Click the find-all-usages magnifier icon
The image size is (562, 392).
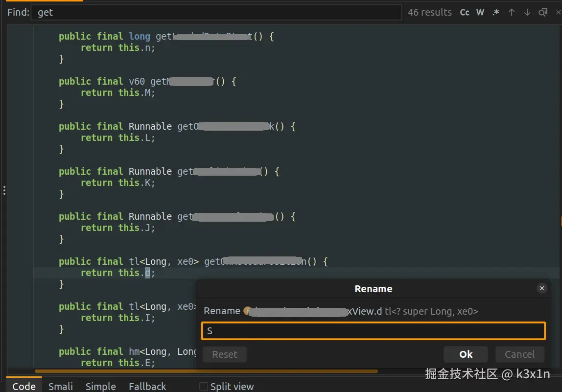tap(543, 12)
